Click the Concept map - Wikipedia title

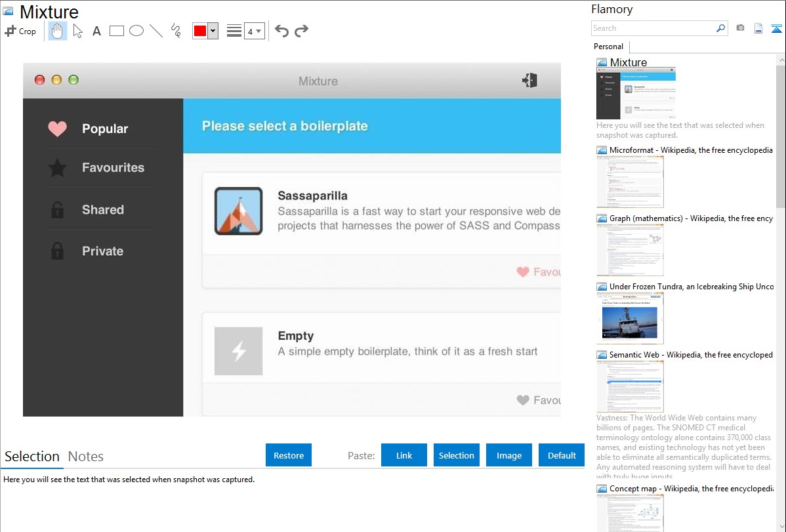click(x=691, y=488)
